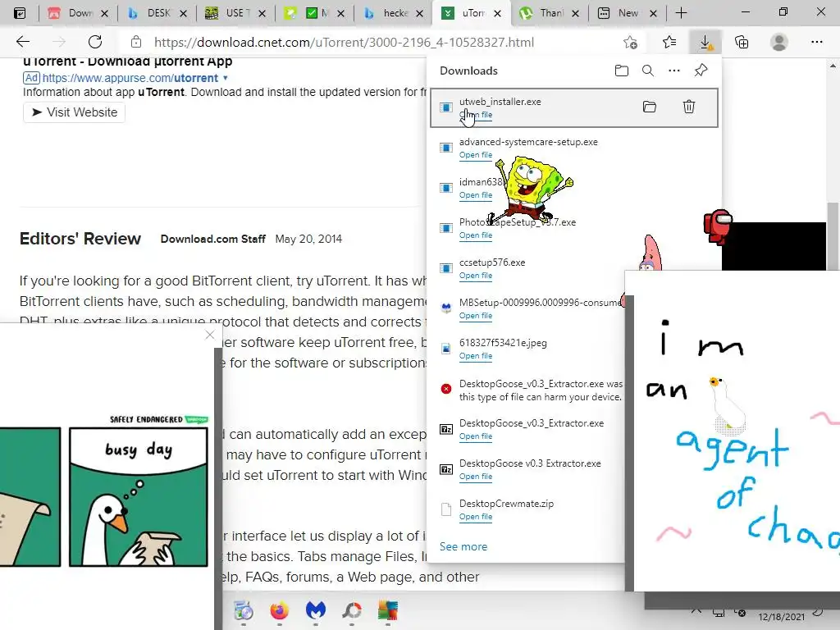Click the busy day goose comic panel
The image size is (840, 630).
tap(138, 496)
